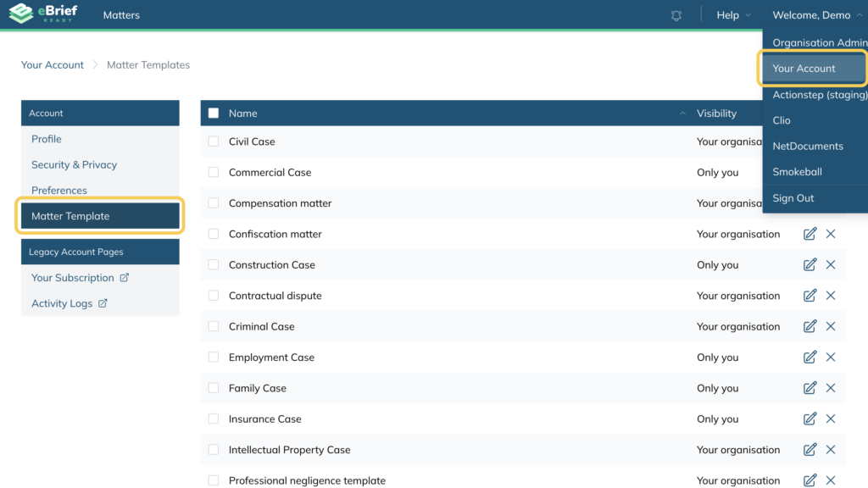The height and width of the screenshot is (488, 868).
Task: Delete the Criminal Case template
Action: pyautogui.click(x=831, y=326)
